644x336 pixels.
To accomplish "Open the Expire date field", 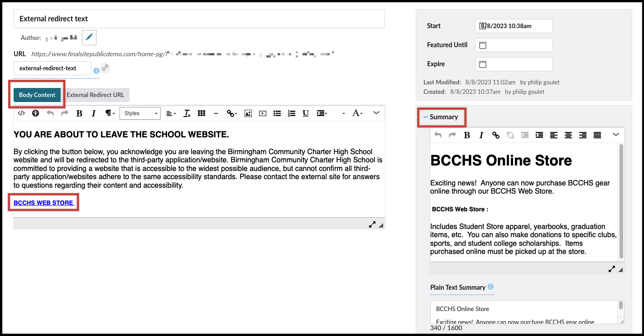I will 514,64.
